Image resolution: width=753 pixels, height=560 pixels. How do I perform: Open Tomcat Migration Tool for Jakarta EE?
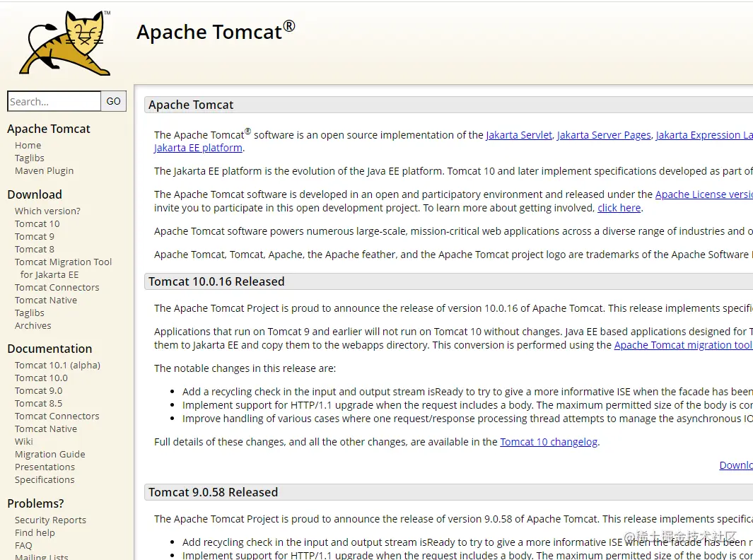(63, 268)
